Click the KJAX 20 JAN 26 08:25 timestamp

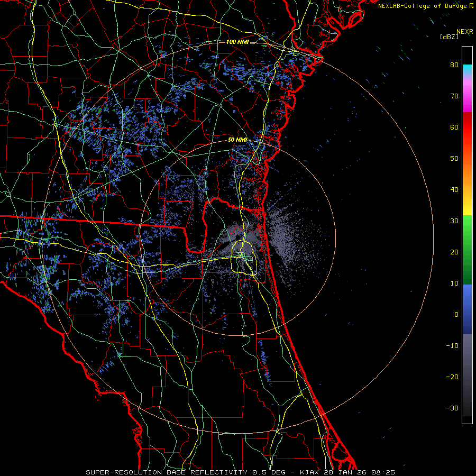(347, 472)
